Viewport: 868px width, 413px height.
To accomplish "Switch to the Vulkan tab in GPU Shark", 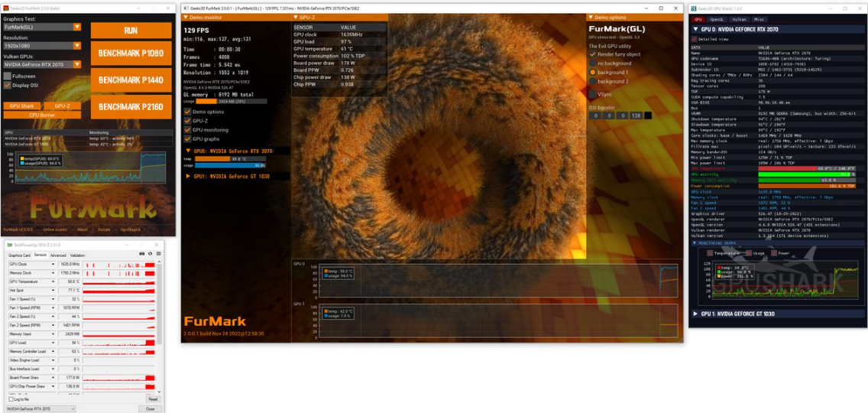I will click(739, 19).
